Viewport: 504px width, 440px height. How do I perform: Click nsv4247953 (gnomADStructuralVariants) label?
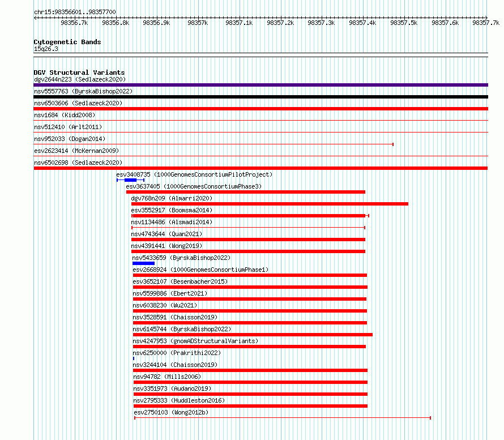[x=195, y=341]
